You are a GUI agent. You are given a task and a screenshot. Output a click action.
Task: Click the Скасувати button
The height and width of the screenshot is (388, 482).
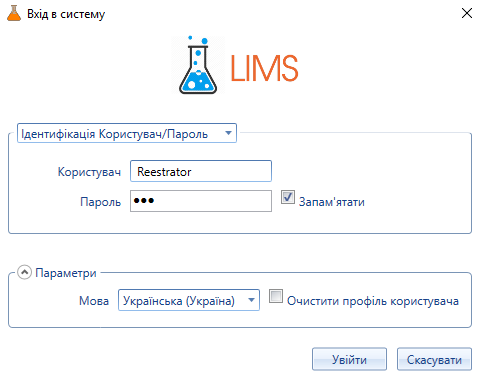[x=434, y=359]
